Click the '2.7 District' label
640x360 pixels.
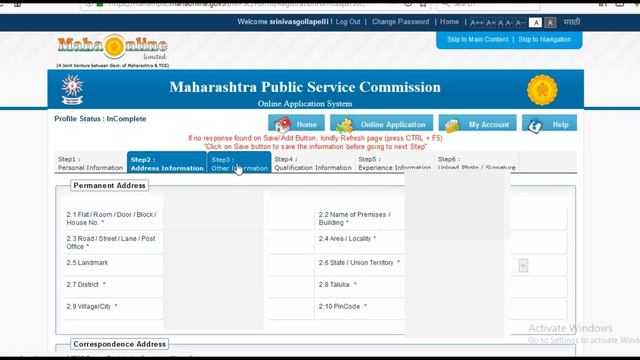pos(86,284)
